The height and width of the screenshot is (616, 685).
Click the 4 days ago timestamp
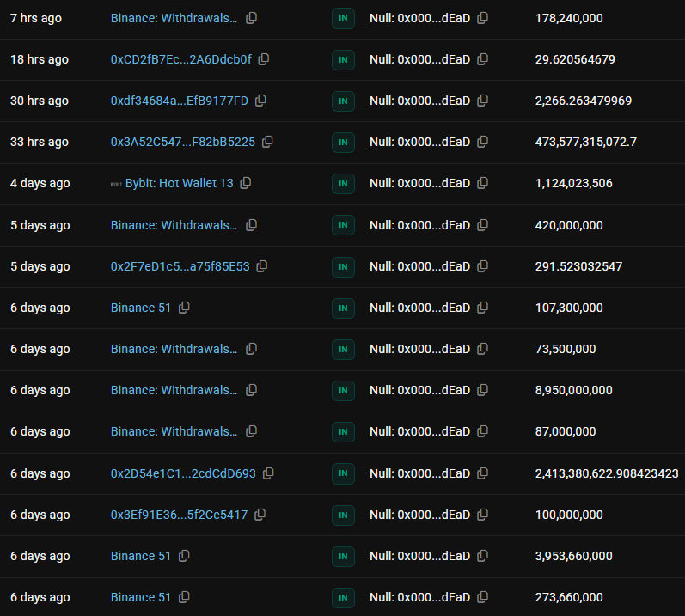[x=40, y=183]
